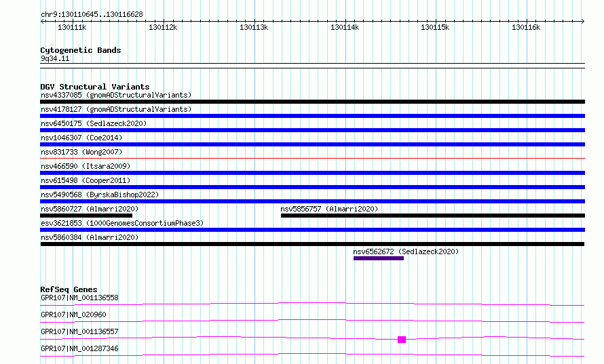Open the nsv5856757 (Almarri2020) label

coord(329,209)
